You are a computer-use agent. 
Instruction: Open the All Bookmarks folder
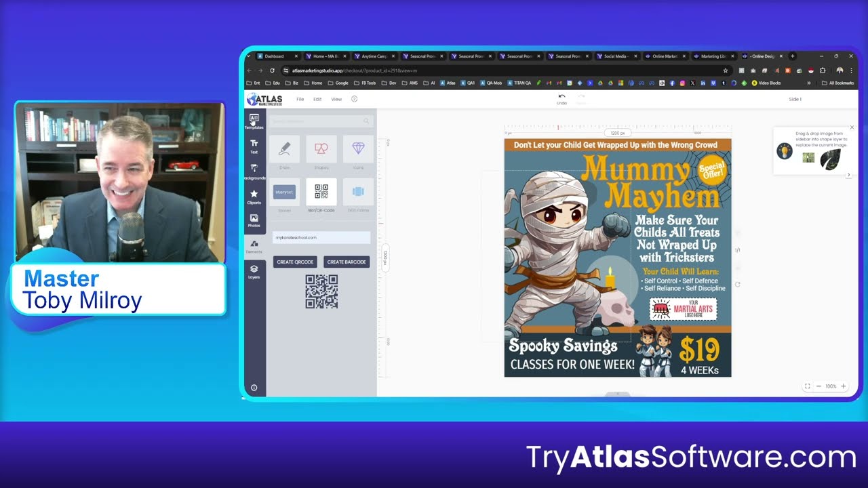click(837, 83)
